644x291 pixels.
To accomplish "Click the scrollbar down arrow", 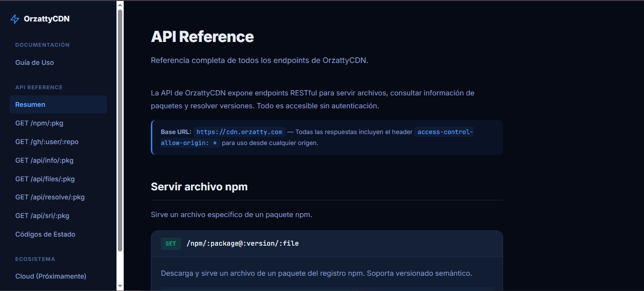I will (119, 286).
